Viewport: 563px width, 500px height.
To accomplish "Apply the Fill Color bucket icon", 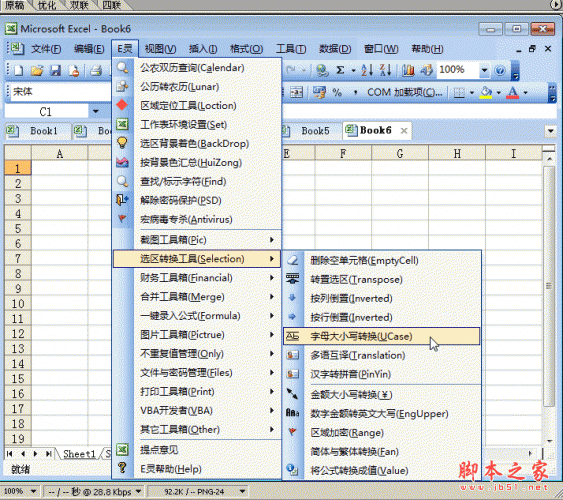I will click(486, 93).
